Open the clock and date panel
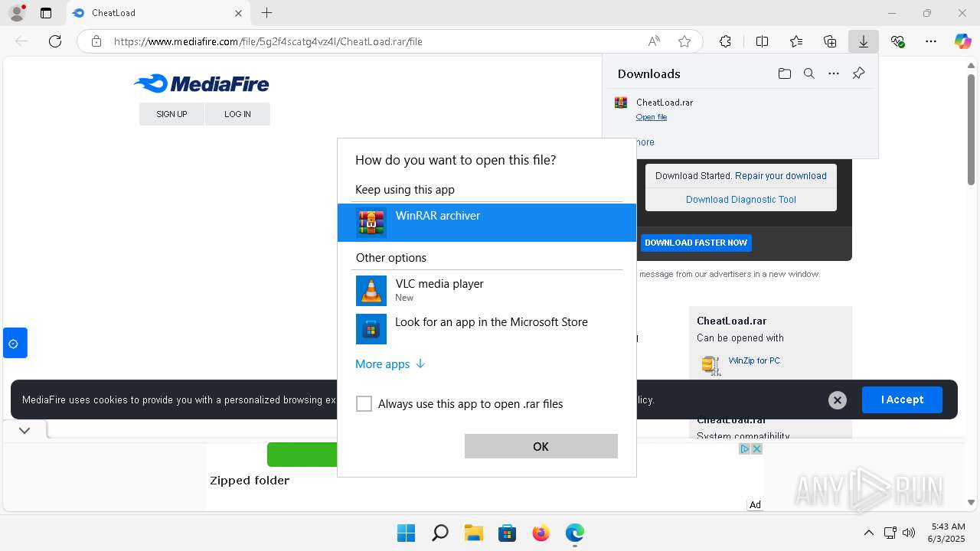 point(947,533)
